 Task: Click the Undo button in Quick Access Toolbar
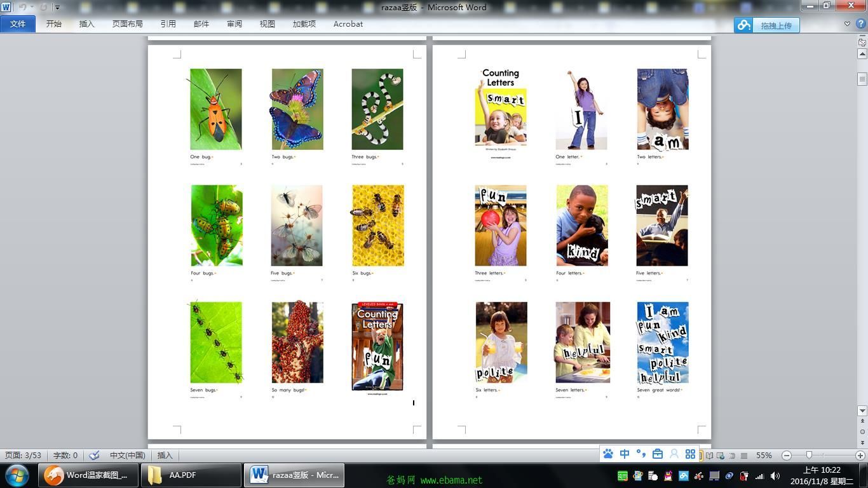click(x=22, y=7)
